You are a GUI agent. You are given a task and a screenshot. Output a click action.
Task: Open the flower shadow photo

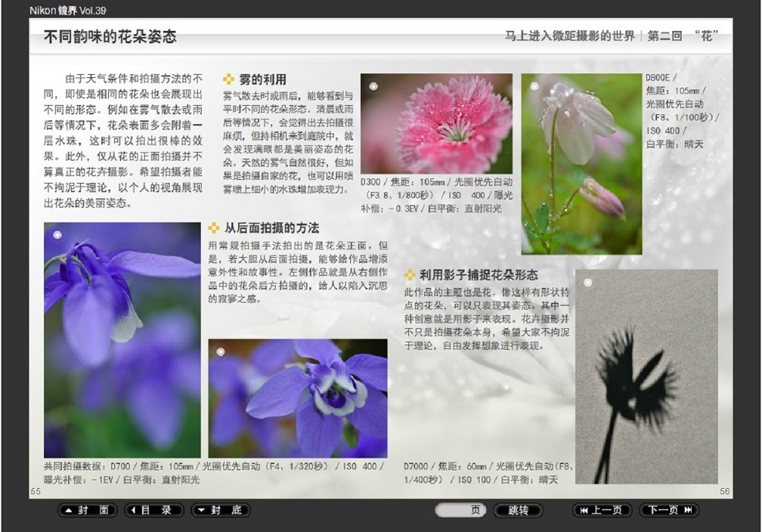point(646,376)
